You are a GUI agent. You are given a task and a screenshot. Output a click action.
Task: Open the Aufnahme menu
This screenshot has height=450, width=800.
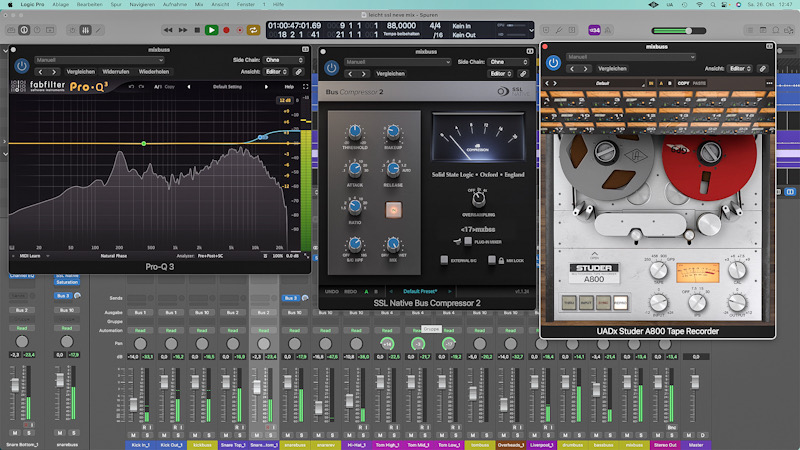tap(174, 4)
